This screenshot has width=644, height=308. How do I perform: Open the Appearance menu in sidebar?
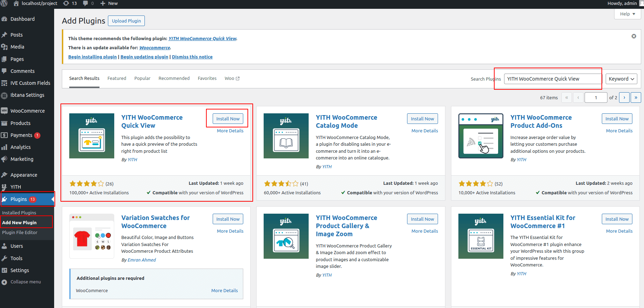pos(24,175)
